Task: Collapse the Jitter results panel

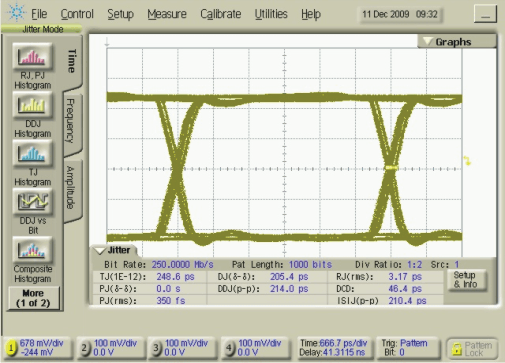Action: 113,250
